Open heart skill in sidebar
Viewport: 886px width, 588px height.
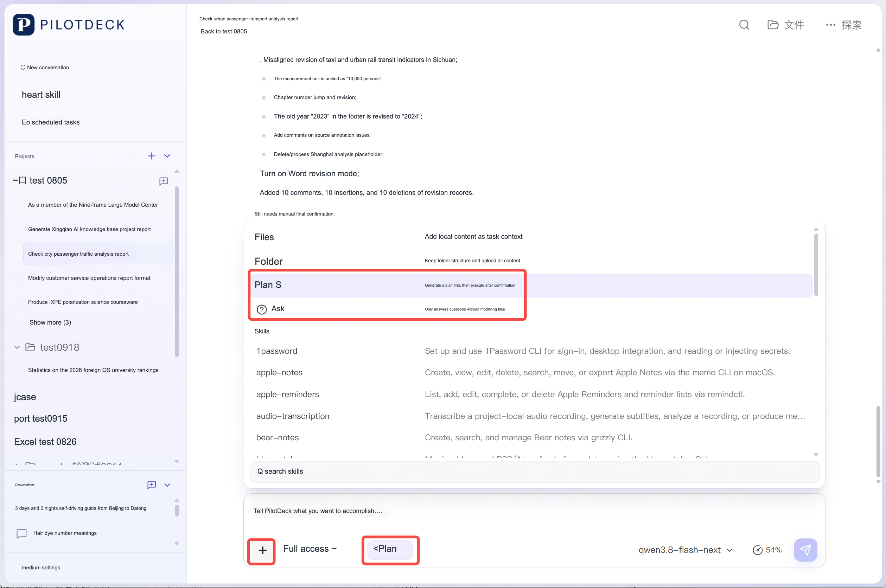point(41,95)
